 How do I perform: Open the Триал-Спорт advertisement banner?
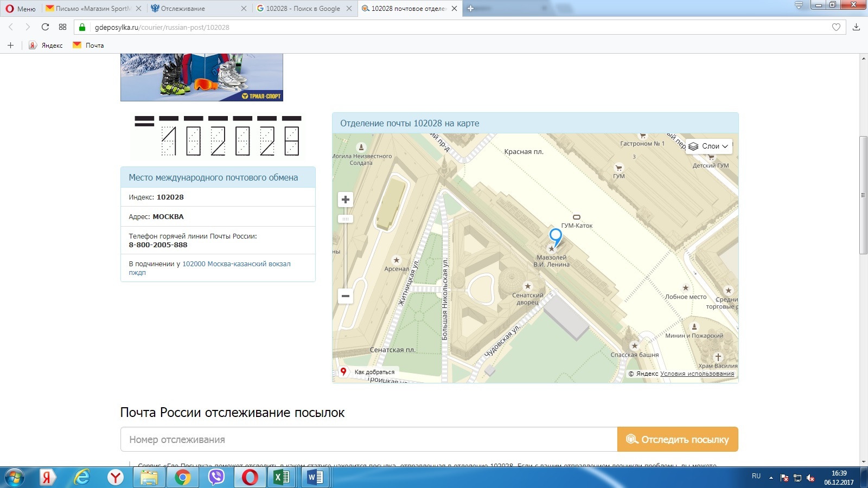tap(202, 78)
